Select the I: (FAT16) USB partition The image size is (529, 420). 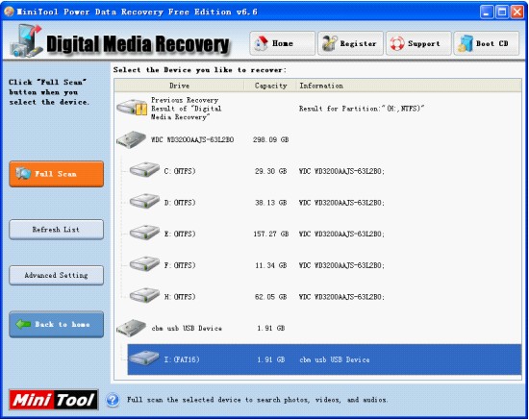tap(324, 359)
